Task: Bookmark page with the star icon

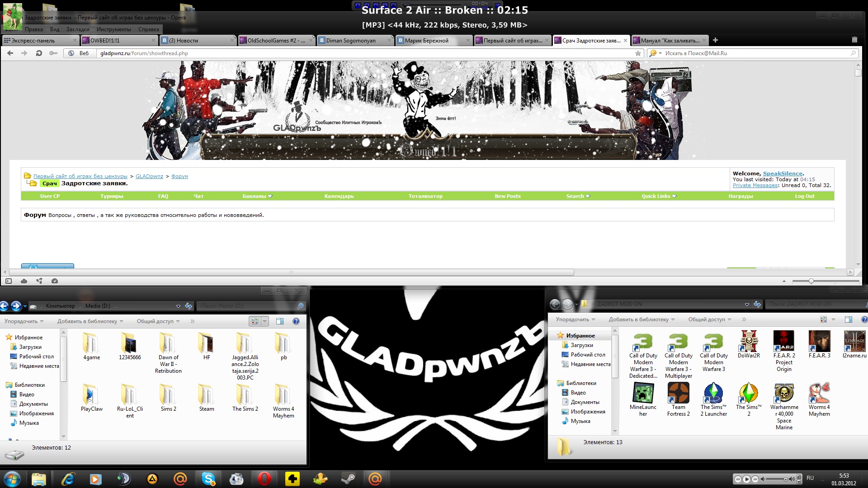Action: coord(638,53)
